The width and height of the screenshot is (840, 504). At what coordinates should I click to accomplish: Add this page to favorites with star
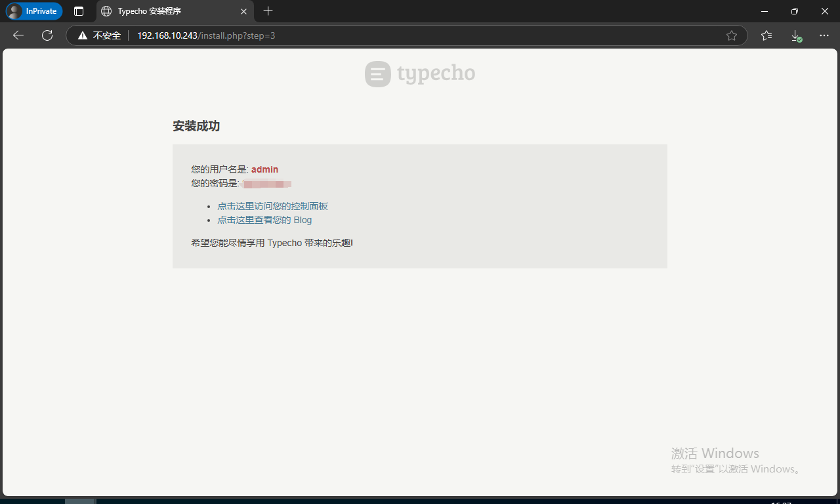[x=732, y=35]
